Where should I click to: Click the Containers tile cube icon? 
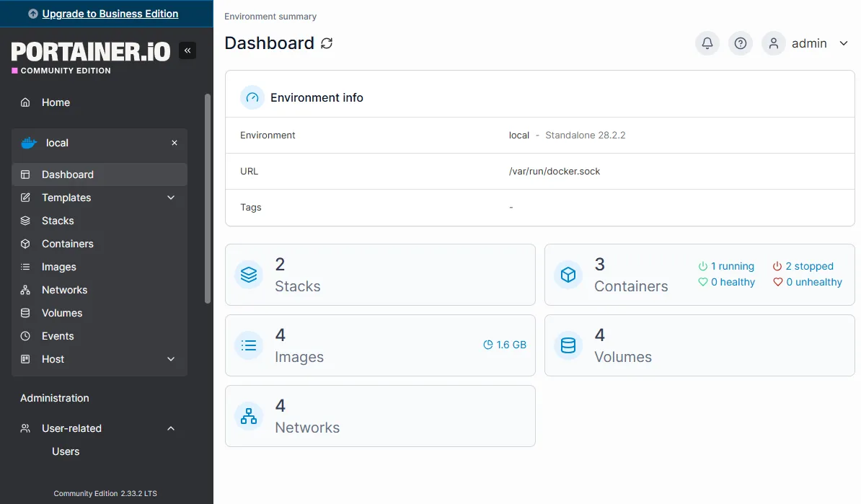(568, 275)
